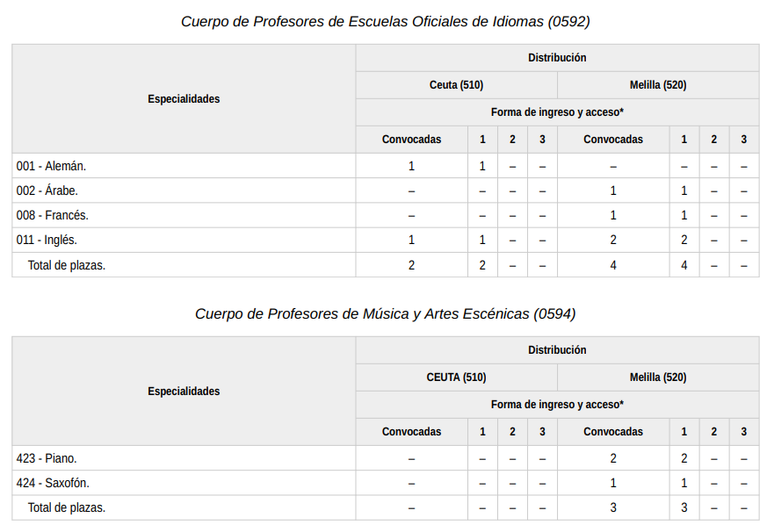Click Forma de ingreso y acceso* in second table

(557, 405)
